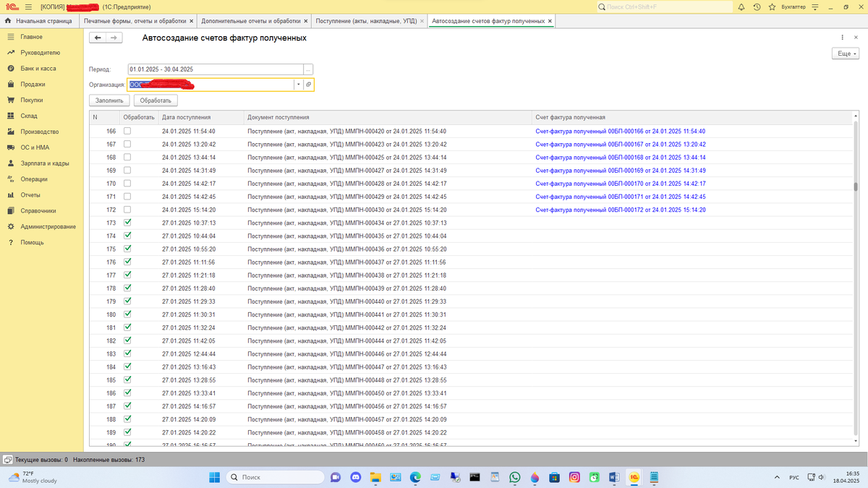
Task: Open the vertical three-dot form menu
Action: coord(843,38)
